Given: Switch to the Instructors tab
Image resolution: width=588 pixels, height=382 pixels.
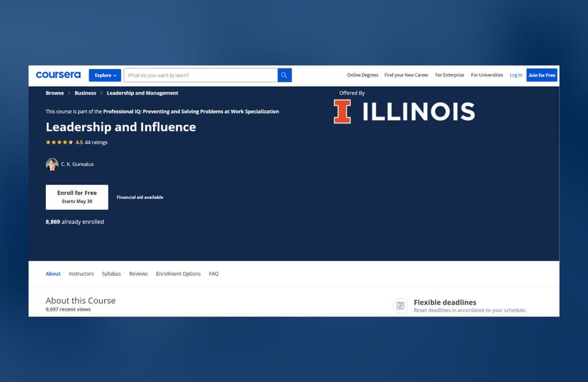Looking at the screenshot, I should 82,273.
